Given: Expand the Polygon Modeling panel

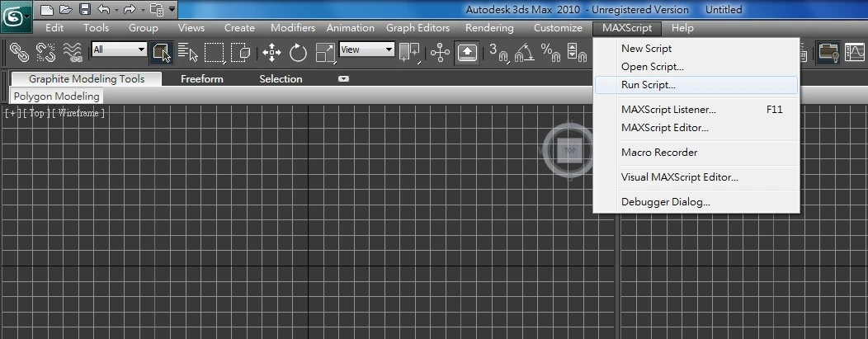Looking at the screenshot, I should tap(56, 97).
